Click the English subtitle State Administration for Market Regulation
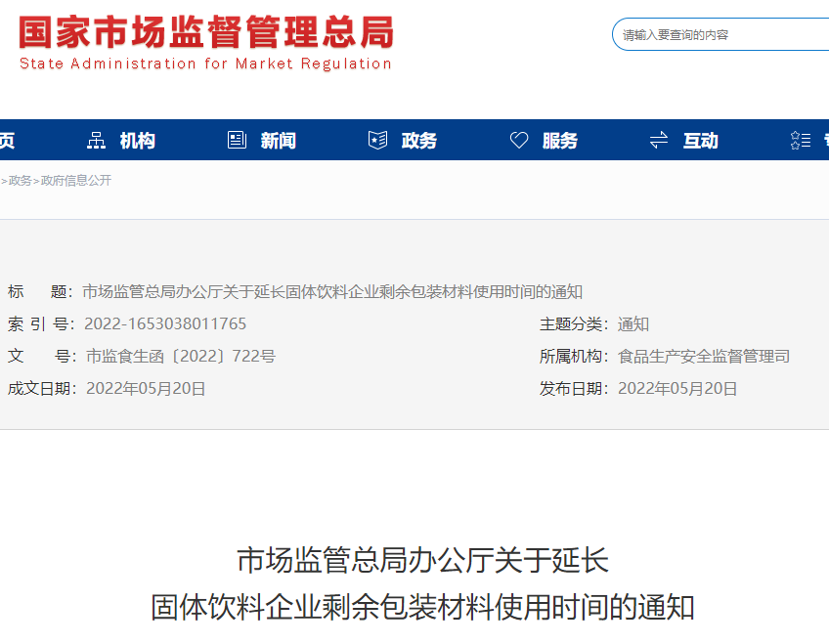829x644 pixels. click(x=205, y=64)
